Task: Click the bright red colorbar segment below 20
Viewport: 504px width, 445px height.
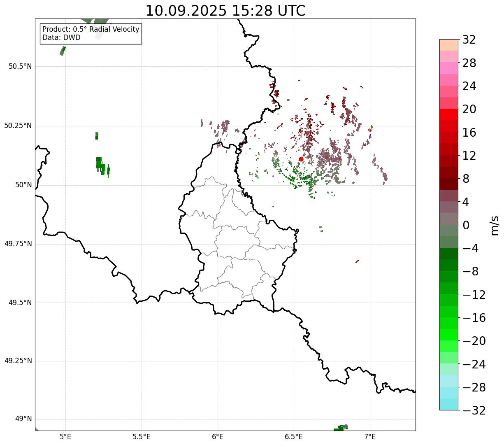Action: tap(449, 114)
